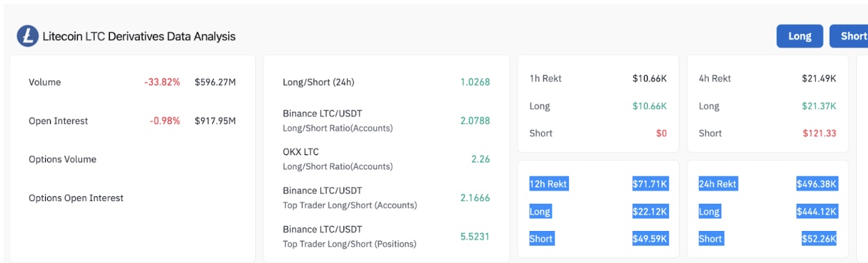Click the highlighted 24h Rekt value $496.38K
This screenshot has width=868, height=263.
click(817, 184)
